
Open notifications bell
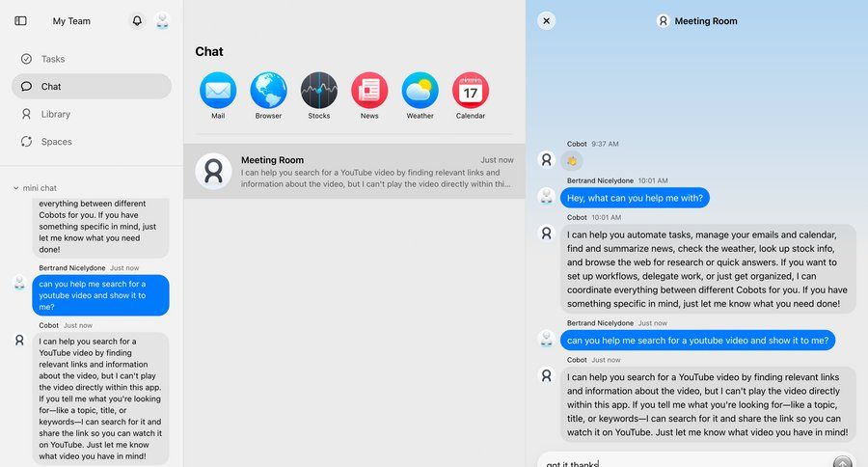point(137,21)
